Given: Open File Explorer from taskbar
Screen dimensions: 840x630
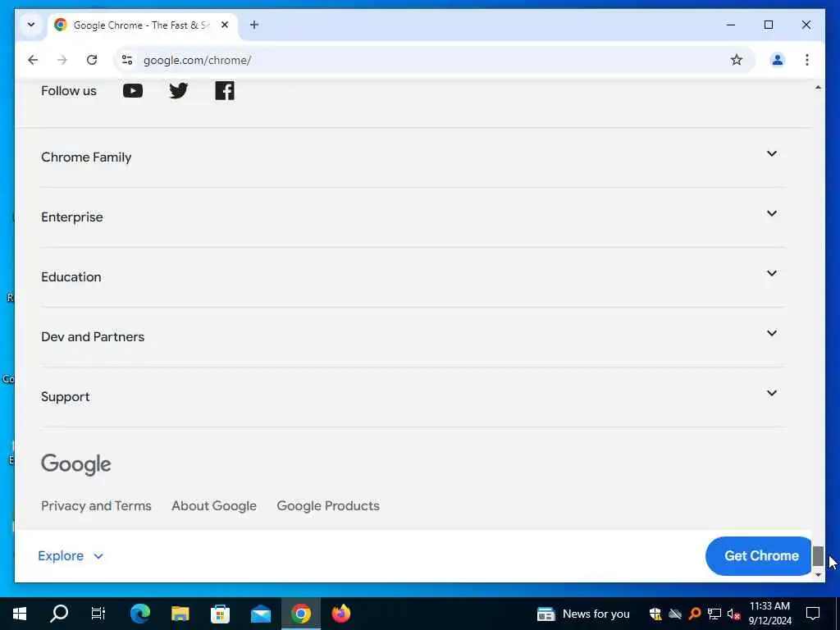Looking at the screenshot, I should point(180,614).
